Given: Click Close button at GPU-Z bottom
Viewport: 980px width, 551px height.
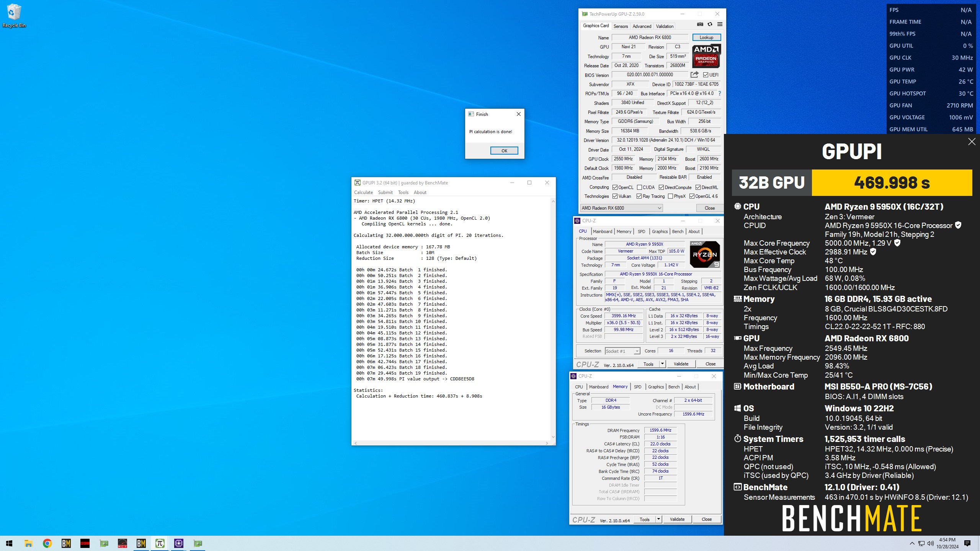Looking at the screenshot, I should click(x=709, y=208).
